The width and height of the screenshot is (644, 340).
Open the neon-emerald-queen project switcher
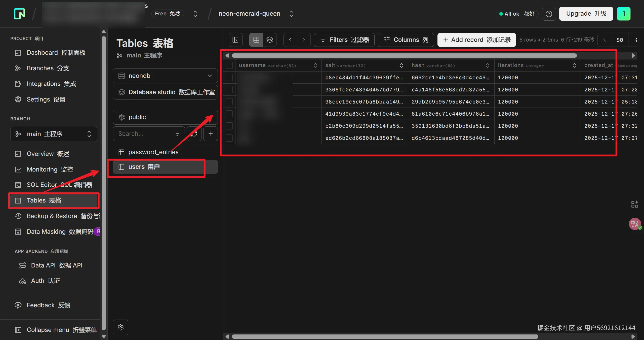(291, 14)
